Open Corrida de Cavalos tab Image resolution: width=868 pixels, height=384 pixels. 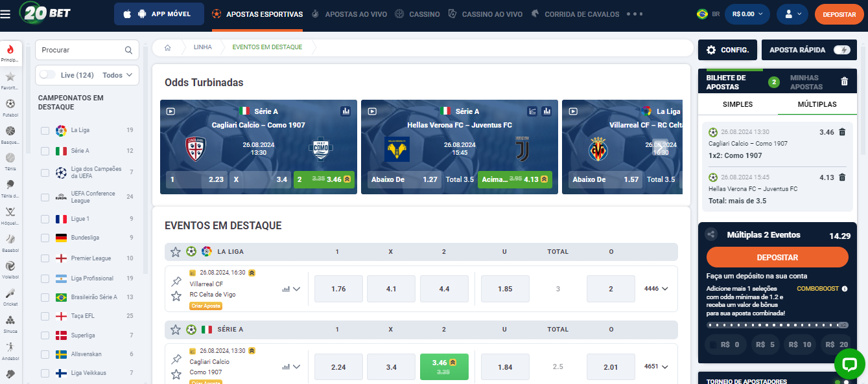[576, 14]
